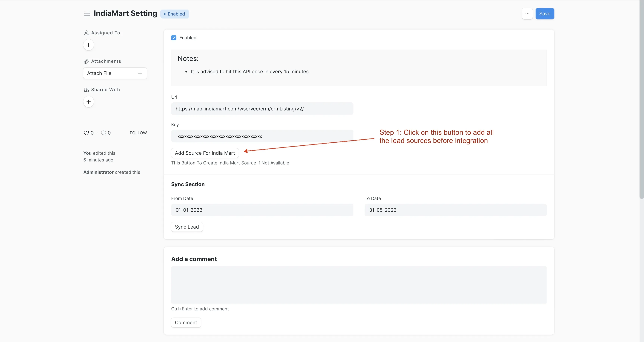Click Add Source For India Mart button

tap(205, 153)
